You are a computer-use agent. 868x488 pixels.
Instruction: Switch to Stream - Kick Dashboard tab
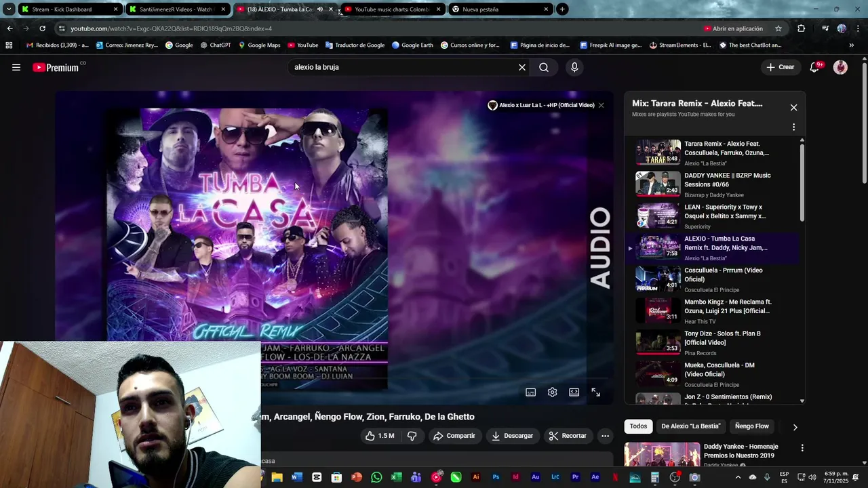click(69, 9)
